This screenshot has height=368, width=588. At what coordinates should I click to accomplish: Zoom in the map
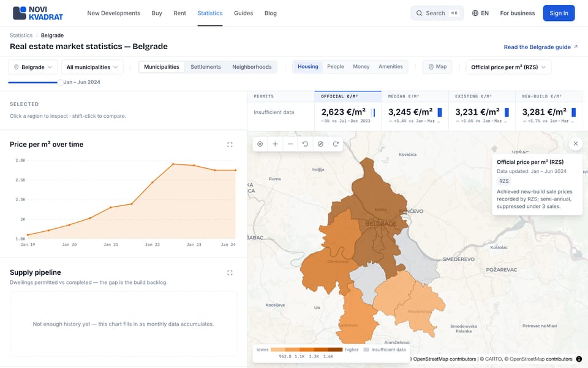275,144
